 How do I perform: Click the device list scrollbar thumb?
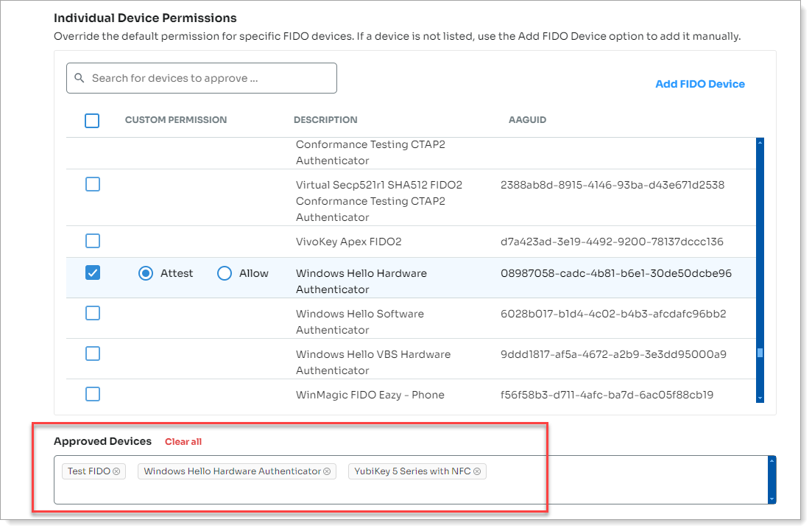pos(760,353)
